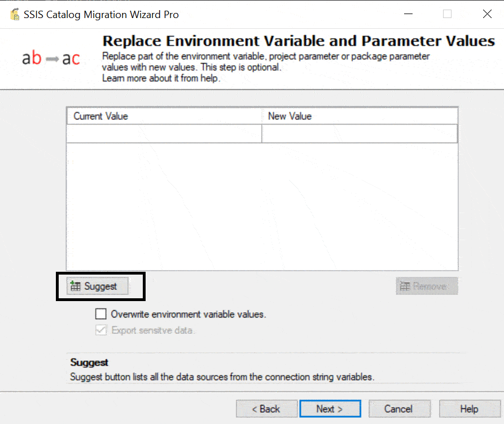Click the ab to ac replace icon

point(51,58)
